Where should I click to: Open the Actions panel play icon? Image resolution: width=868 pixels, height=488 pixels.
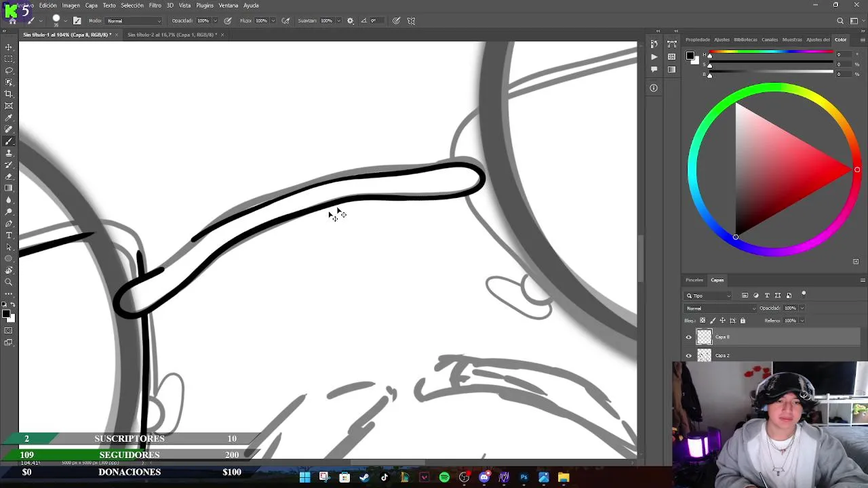point(654,57)
